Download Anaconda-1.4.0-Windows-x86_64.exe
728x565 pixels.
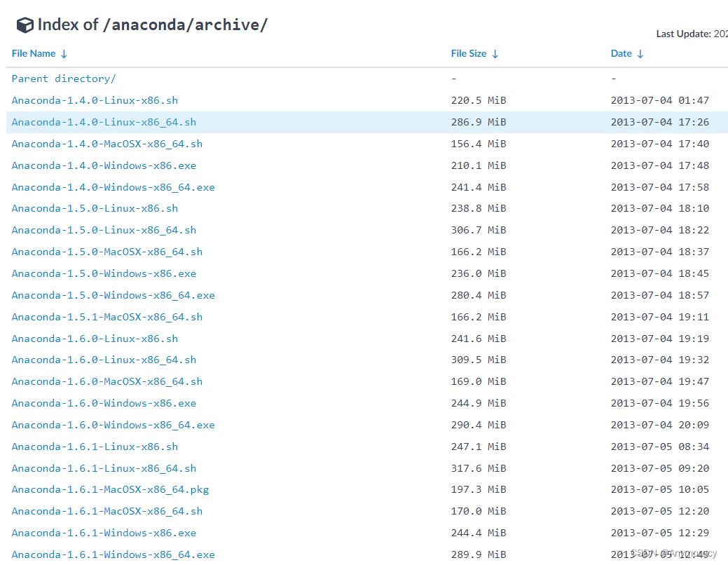pyautogui.click(x=114, y=187)
